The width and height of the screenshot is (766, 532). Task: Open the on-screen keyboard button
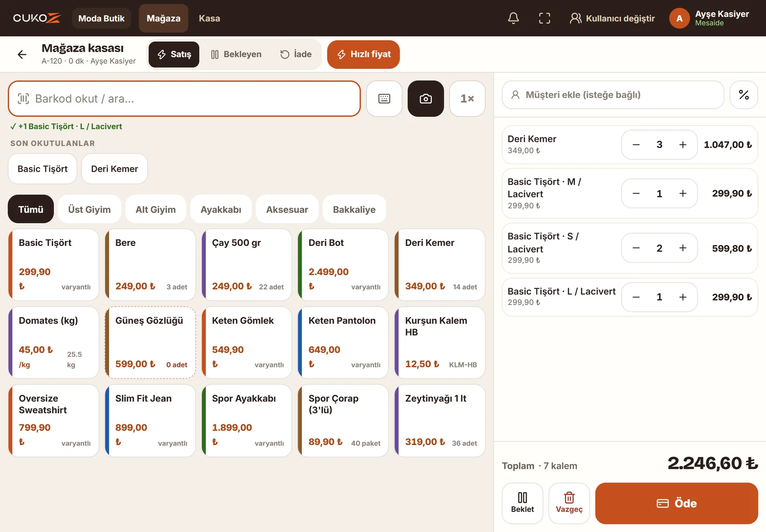click(384, 99)
